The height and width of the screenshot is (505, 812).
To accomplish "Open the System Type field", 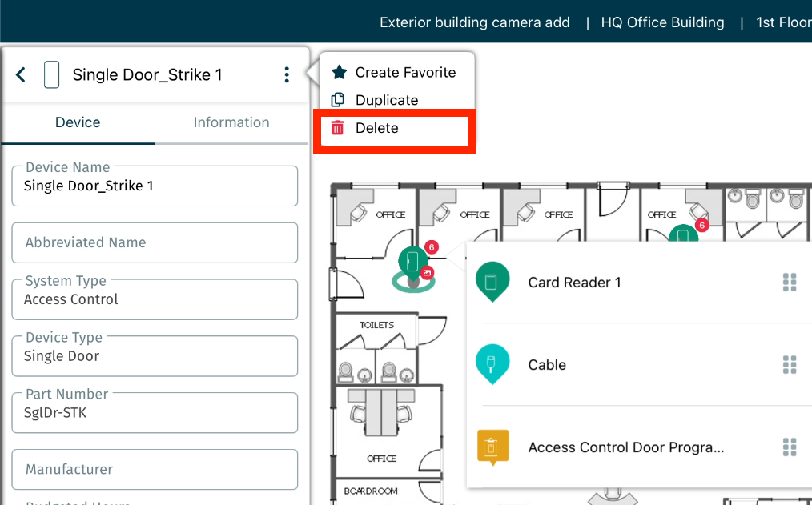I will pyautogui.click(x=155, y=299).
